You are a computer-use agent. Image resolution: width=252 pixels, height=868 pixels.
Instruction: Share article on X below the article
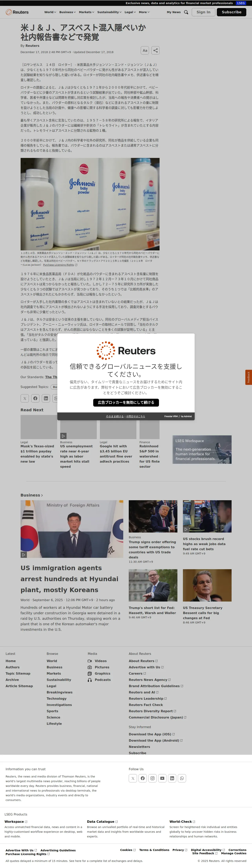[25, 398]
